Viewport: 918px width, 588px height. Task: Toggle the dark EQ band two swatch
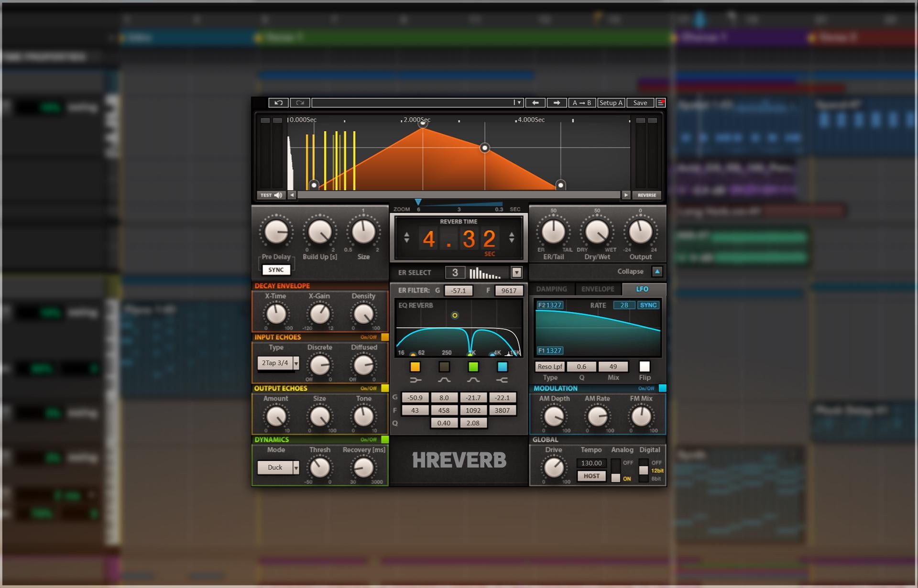click(444, 367)
